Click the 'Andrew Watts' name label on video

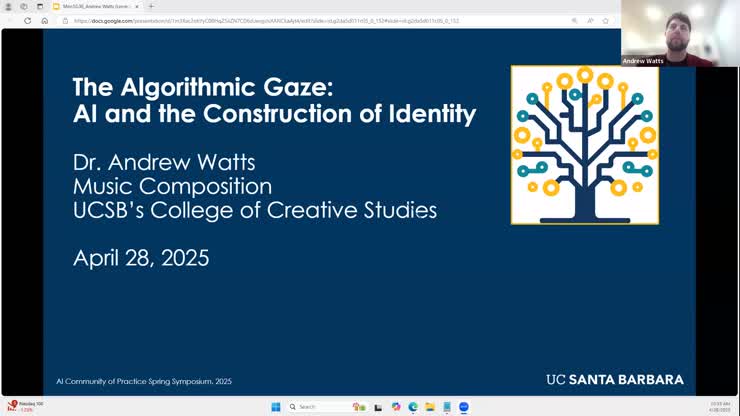643,61
